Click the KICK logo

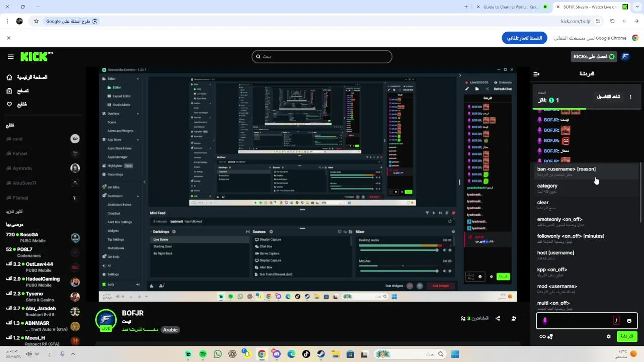pos(36,57)
